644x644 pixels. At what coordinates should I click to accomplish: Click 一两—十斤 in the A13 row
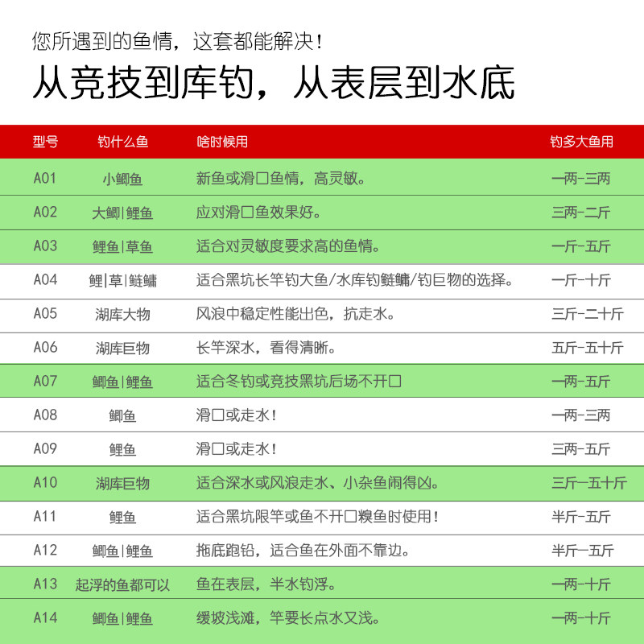(580, 584)
